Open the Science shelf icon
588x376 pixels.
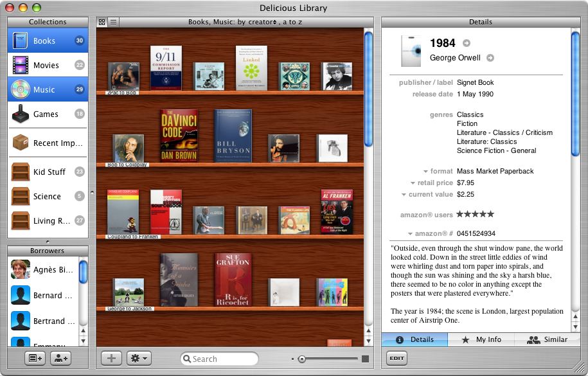coord(21,196)
